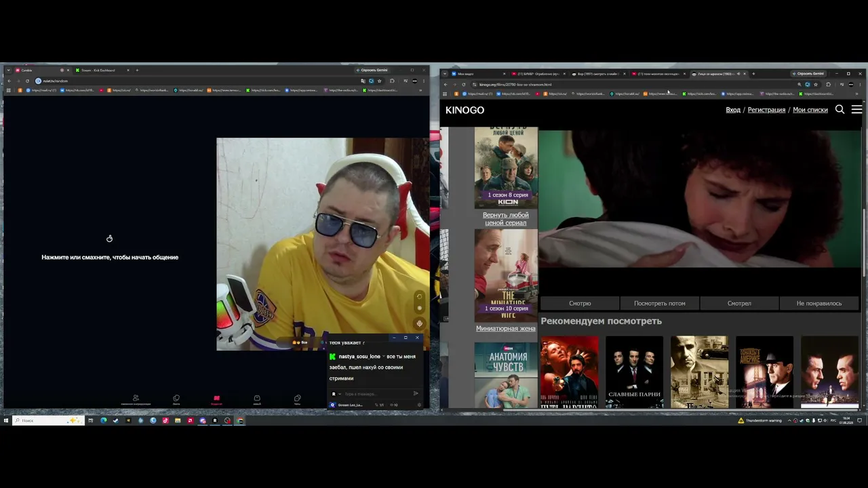Open the Славные парни recommended poster
Image resolution: width=868 pixels, height=488 pixels.
tap(634, 372)
